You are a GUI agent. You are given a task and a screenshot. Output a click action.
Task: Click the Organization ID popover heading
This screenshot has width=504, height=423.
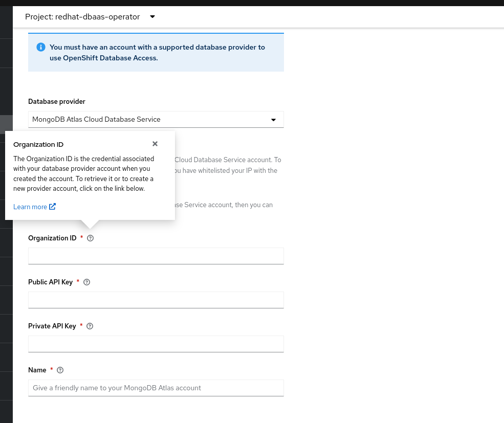(x=38, y=144)
